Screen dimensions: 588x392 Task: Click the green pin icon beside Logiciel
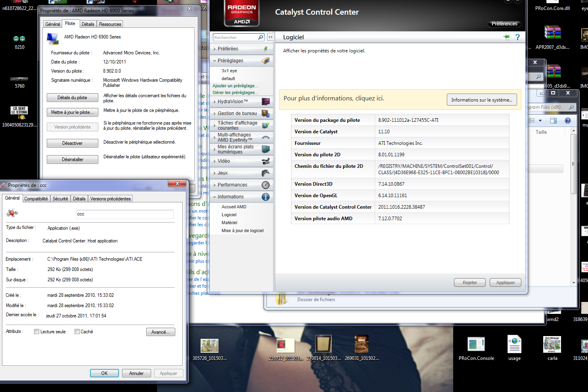click(x=506, y=37)
